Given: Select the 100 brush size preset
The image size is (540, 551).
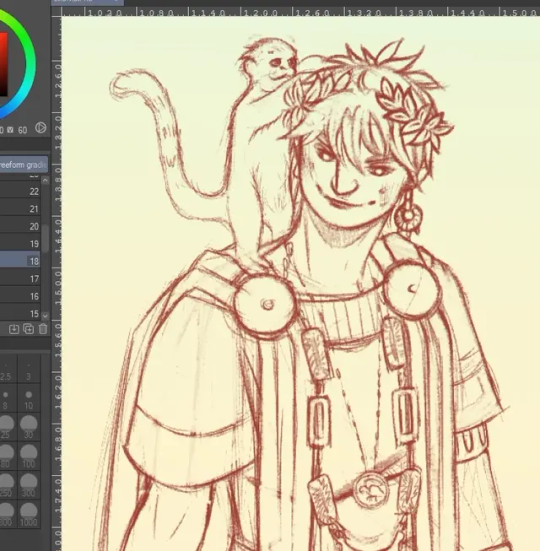Looking at the screenshot, I should point(29,456).
